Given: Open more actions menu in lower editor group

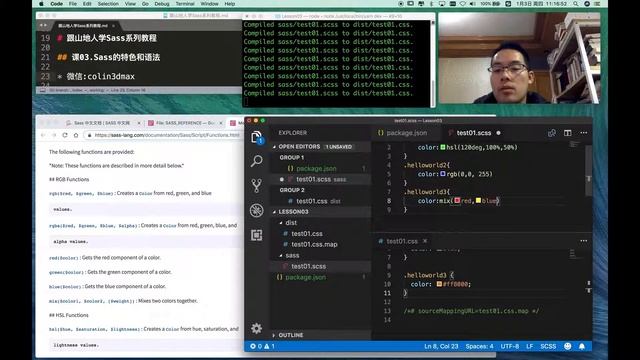Looking at the screenshot, I should [584, 241].
